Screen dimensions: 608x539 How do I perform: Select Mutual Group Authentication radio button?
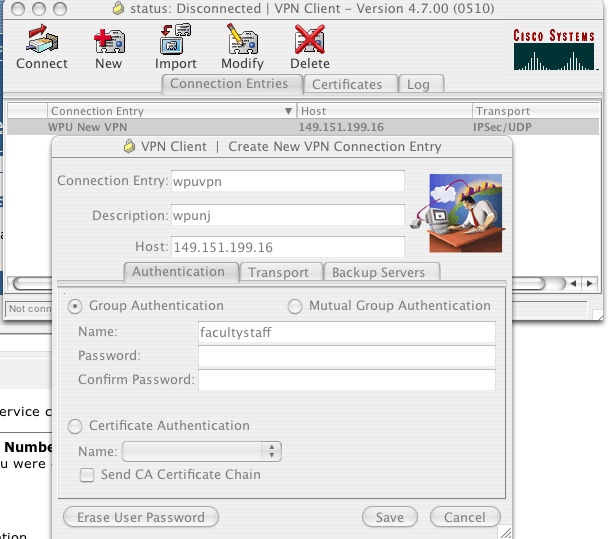click(295, 306)
